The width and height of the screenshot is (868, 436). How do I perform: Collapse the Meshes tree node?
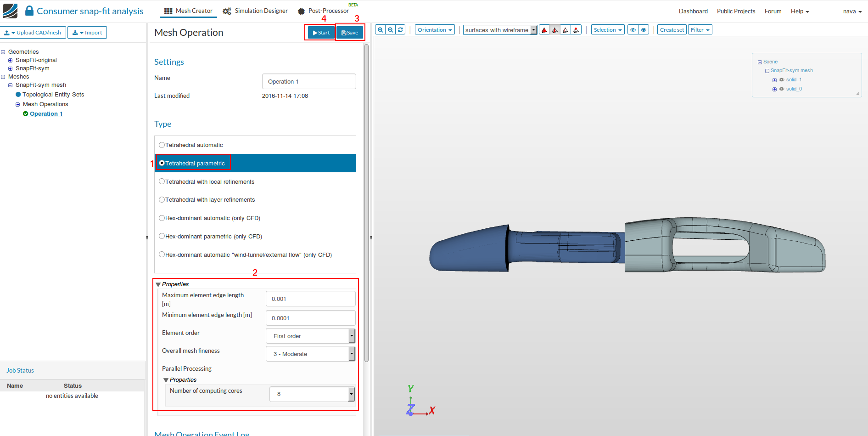[x=3, y=77]
